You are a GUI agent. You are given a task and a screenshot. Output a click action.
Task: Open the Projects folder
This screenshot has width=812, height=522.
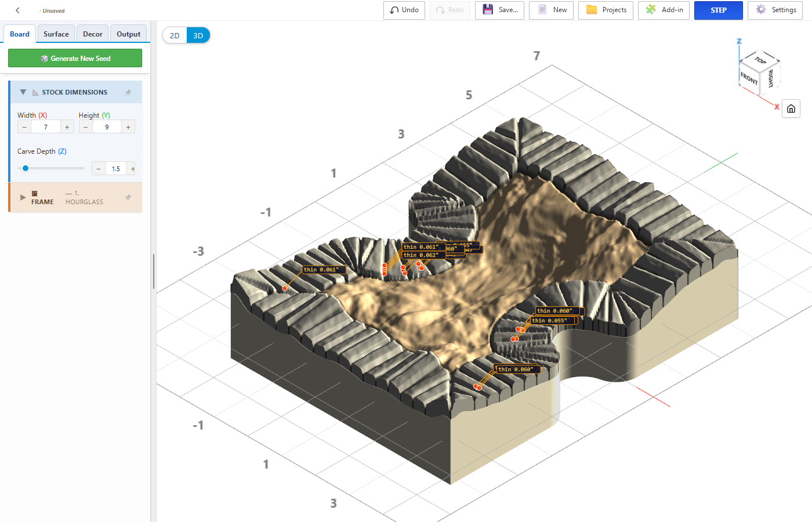(x=606, y=10)
